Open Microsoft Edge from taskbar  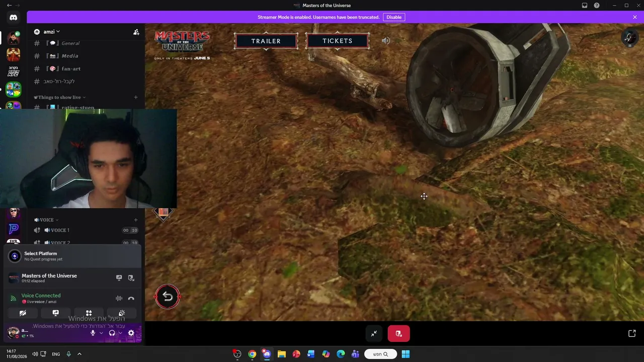[x=341, y=354]
